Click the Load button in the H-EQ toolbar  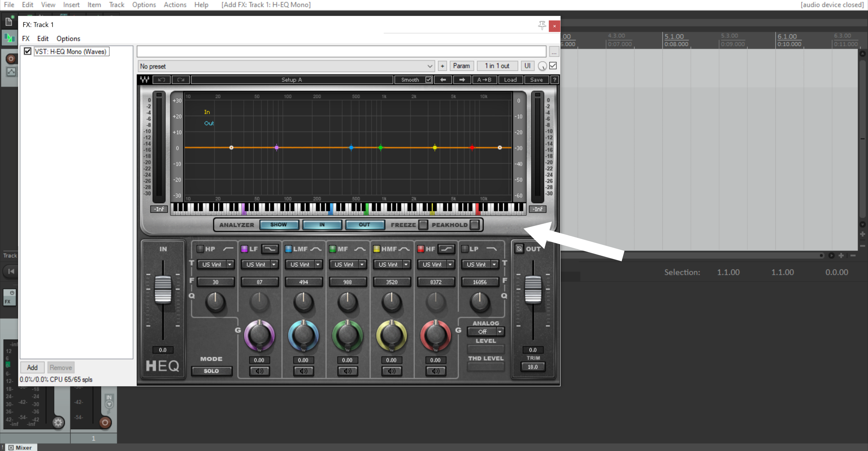click(510, 80)
